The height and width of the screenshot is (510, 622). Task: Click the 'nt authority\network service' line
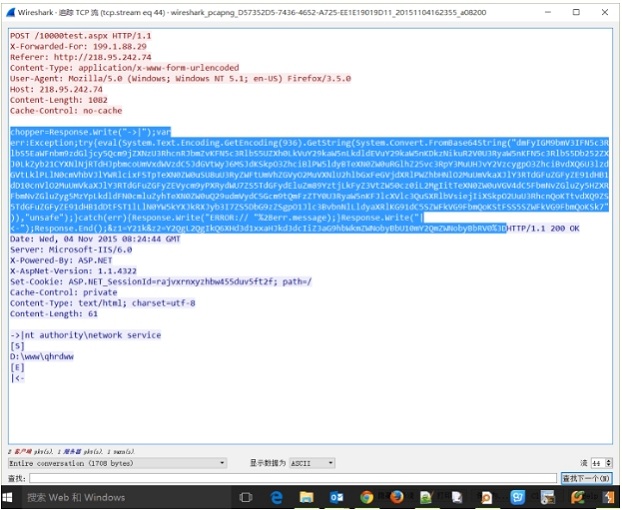pyautogui.click(x=86, y=336)
